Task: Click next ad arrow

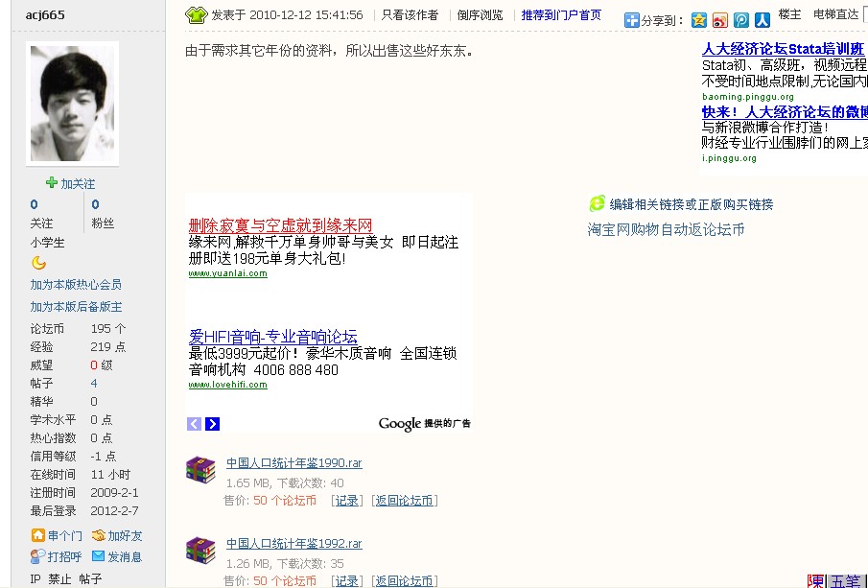Action: pos(213,424)
